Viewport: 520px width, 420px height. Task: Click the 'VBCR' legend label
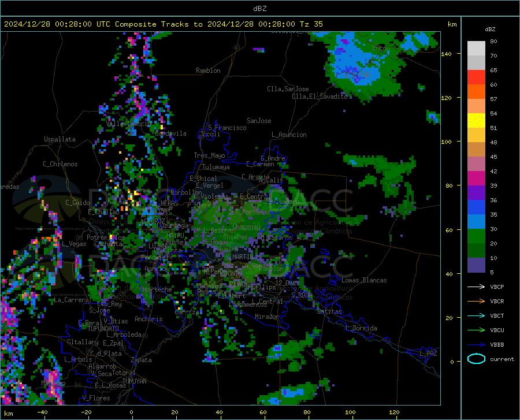pos(497,302)
